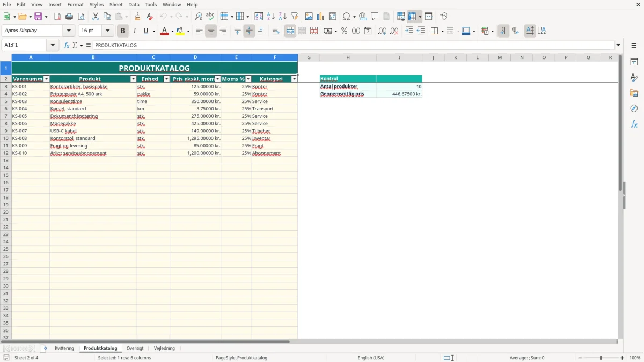This screenshot has height=362, width=644.
Task: Click the formula input field
Action: click(353, 45)
